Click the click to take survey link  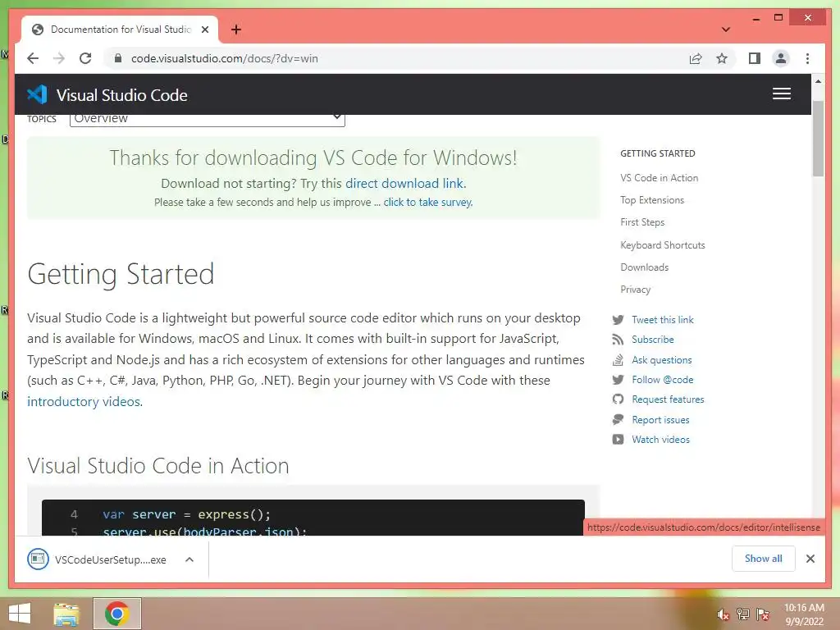point(428,203)
